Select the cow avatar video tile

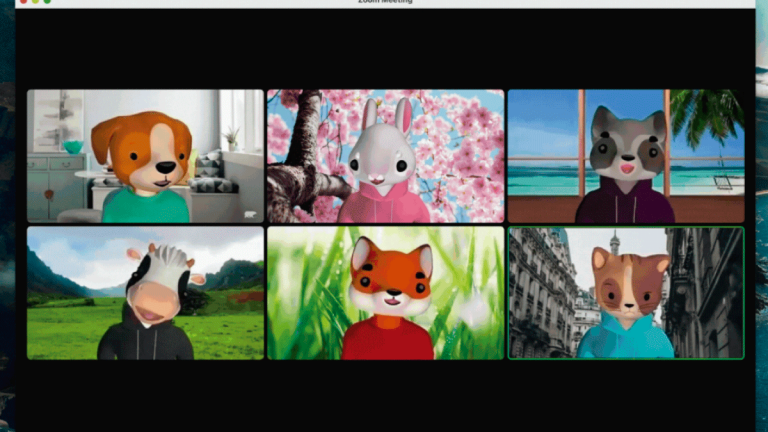click(145, 293)
